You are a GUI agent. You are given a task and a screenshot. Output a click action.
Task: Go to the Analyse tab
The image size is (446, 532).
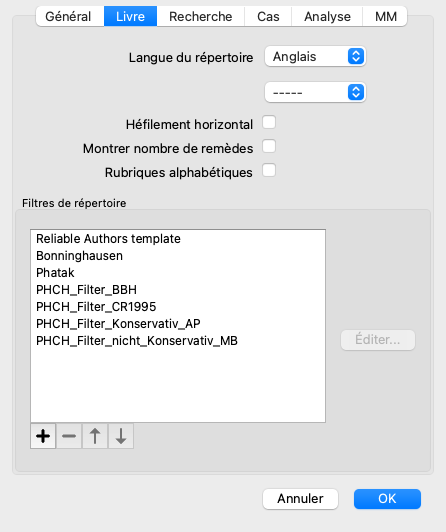(327, 16)
